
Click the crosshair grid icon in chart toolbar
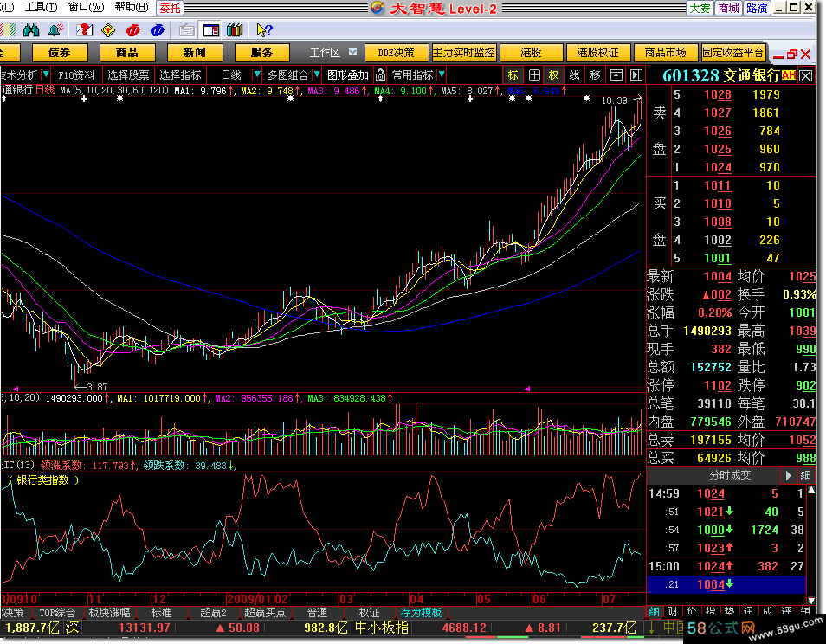pyautogui.click(x=534, y=75)
